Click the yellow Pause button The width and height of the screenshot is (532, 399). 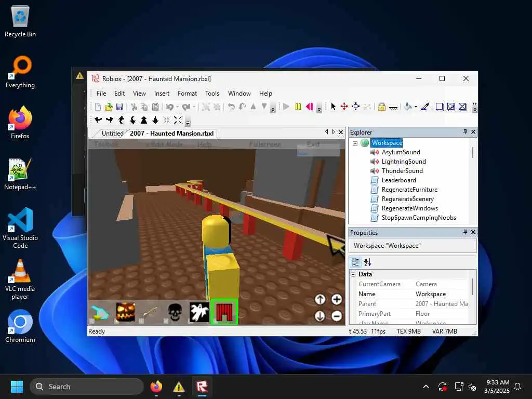(298, 107)
